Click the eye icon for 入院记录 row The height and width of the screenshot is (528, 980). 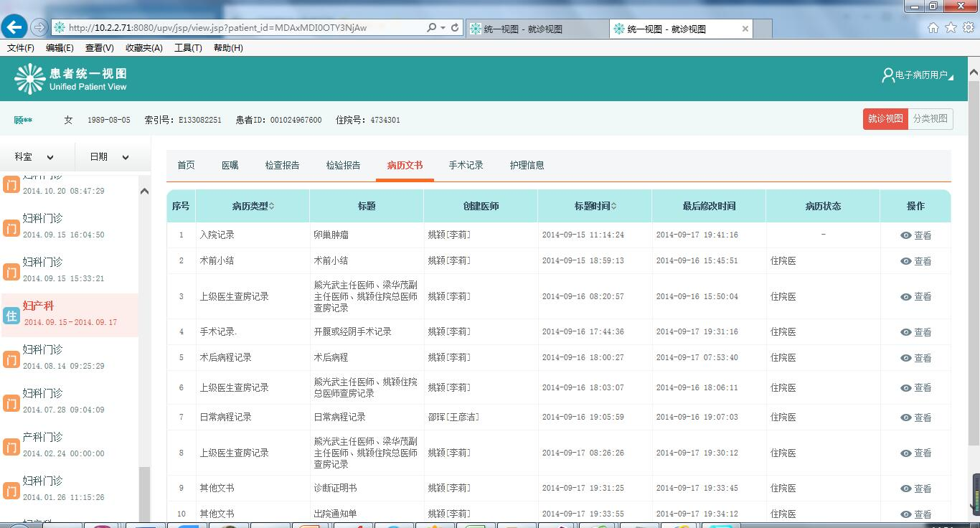[906, 235]
